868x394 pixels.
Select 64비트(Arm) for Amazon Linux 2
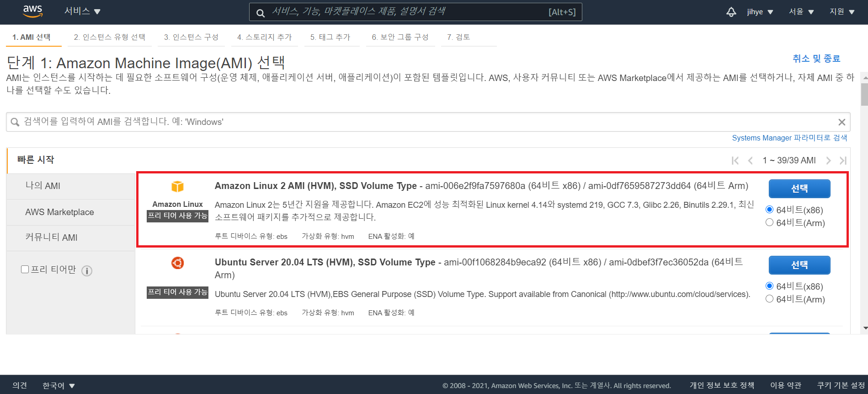[x=769, y=222]
